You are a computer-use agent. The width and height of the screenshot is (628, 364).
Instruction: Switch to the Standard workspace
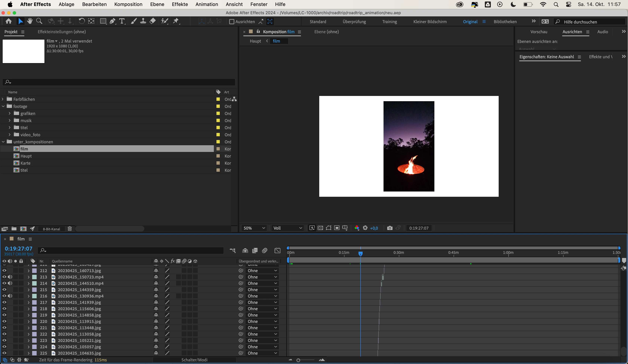coord(318,22)
